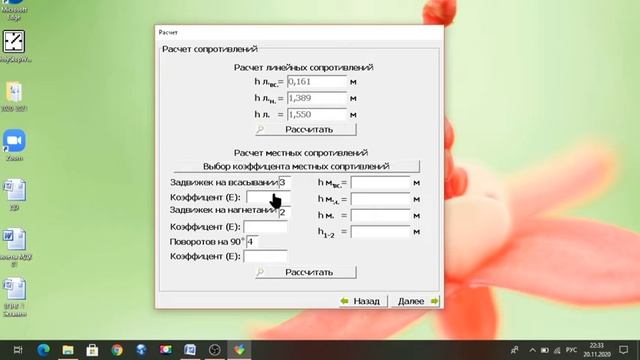Open the desktop app icon with diagonal arrows

(x=15, y=46)
